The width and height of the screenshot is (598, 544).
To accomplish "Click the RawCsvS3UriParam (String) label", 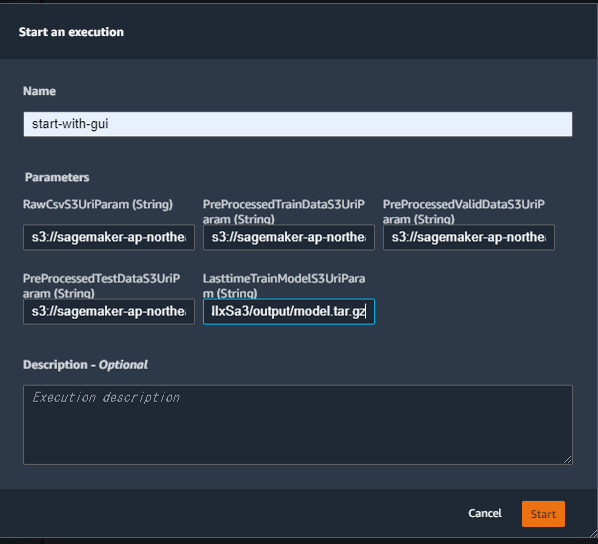I will tap(98, 204).
